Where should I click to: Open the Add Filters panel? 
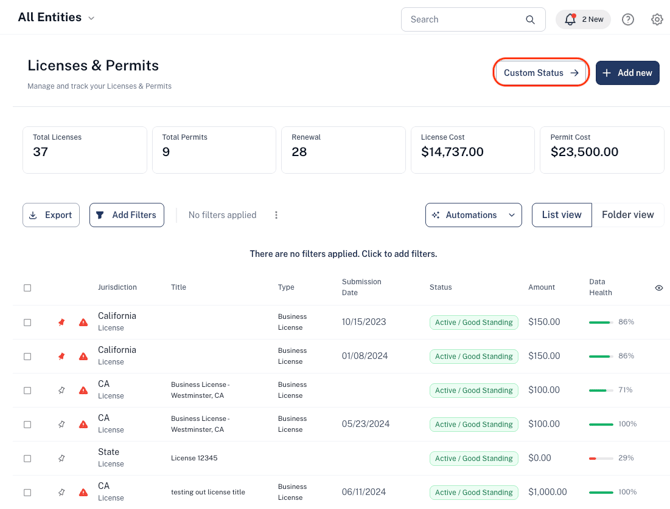point(126,215)
